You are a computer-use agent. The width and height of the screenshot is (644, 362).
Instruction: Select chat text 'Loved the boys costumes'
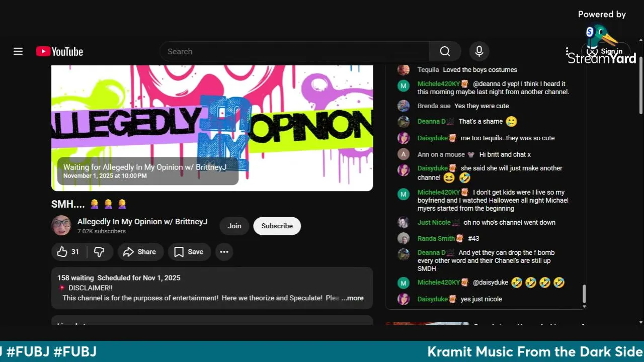(479, 70)
